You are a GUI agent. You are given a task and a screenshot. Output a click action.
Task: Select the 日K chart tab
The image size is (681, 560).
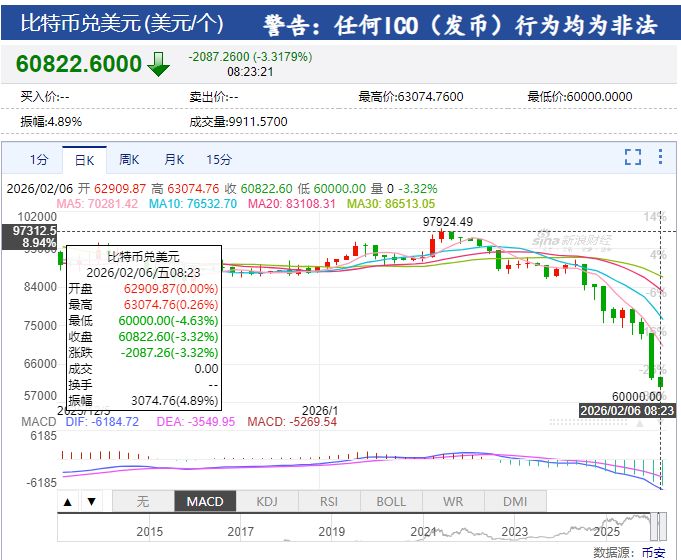pyautogui.click(x=84, y=159)
